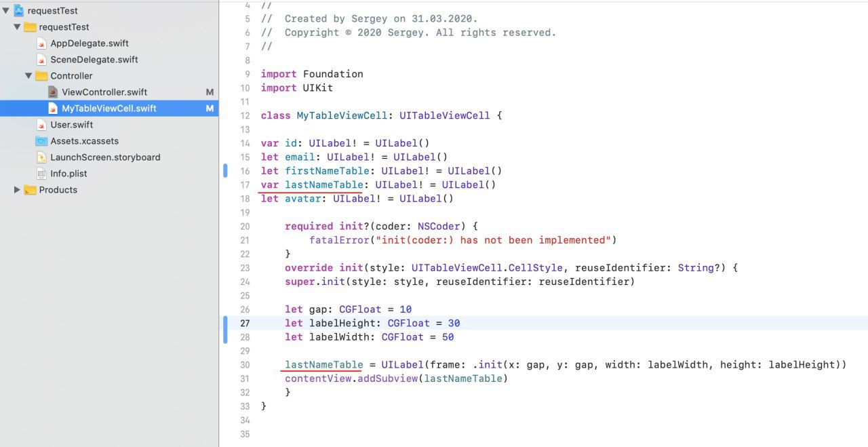Click 'firstNameTable' in the declaration
Viewport: 868px width, 447px height.
327,171
